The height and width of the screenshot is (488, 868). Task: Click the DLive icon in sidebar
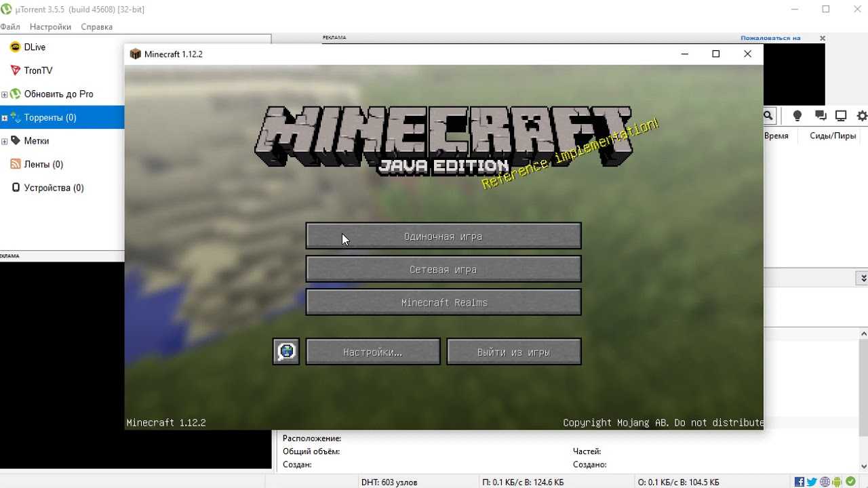click(15, 47)
